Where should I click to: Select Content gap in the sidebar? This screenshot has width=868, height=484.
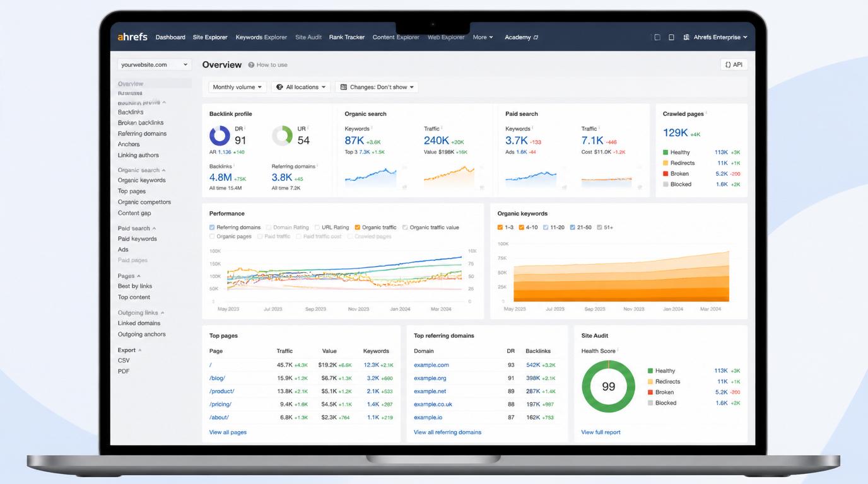click(134, 213)
